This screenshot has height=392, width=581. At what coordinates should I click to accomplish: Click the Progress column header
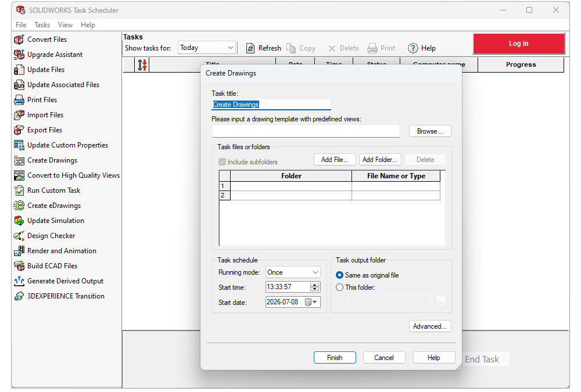tap(521, 64)
